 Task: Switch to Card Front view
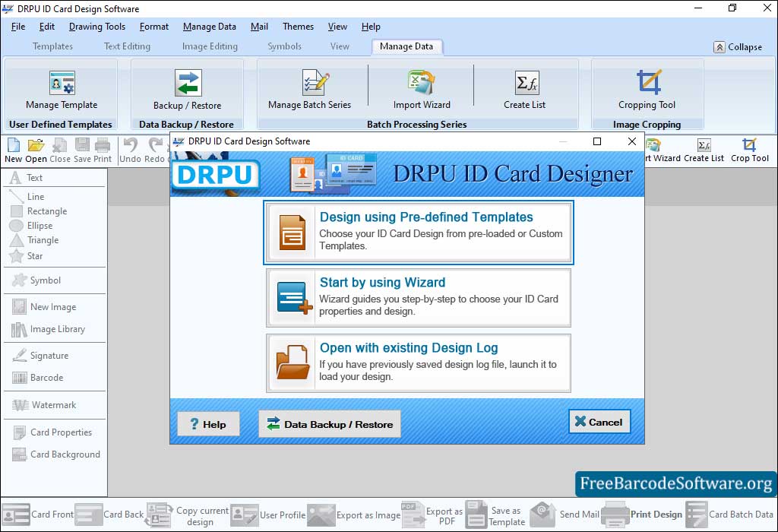[x=38, y=515]
